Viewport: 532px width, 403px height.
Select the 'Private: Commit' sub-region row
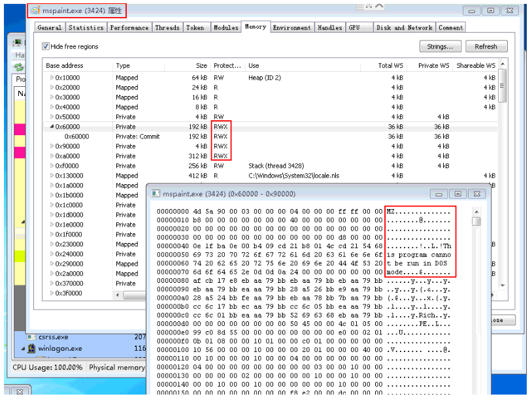(271, 137)
